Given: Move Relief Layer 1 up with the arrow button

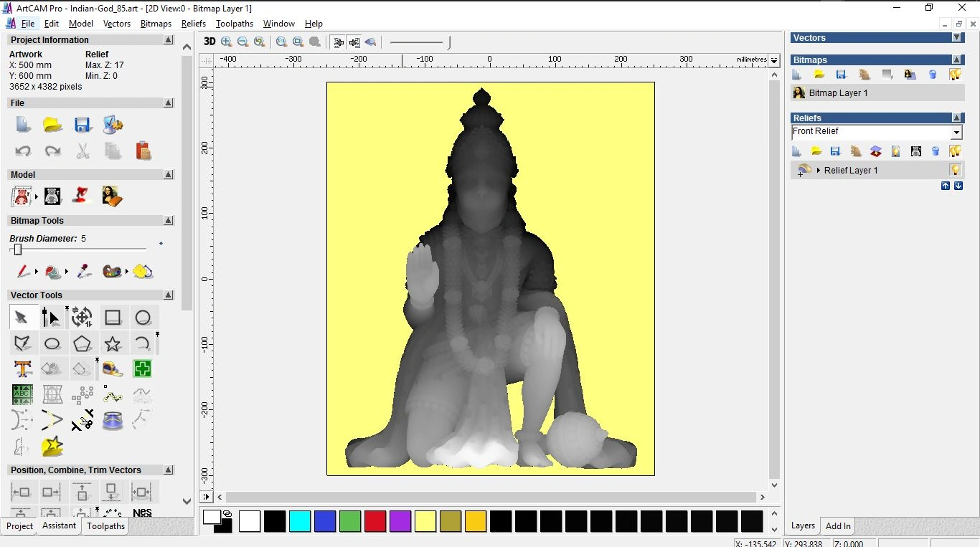Looking at the screenshot, I should pyautogui.click(x=946, y=186).
